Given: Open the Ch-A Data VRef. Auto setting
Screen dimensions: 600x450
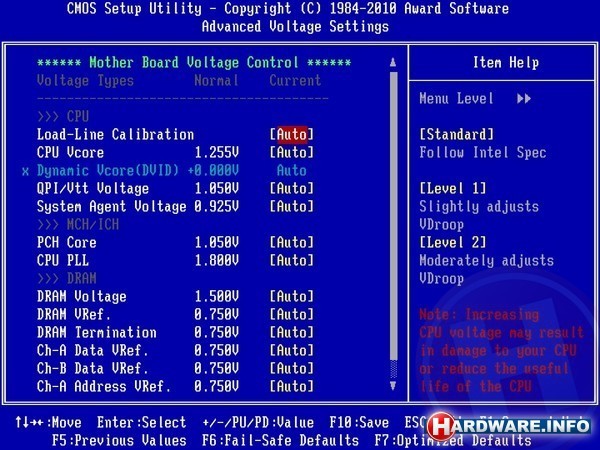Looking at the screenshot, I should coord(292,350).
